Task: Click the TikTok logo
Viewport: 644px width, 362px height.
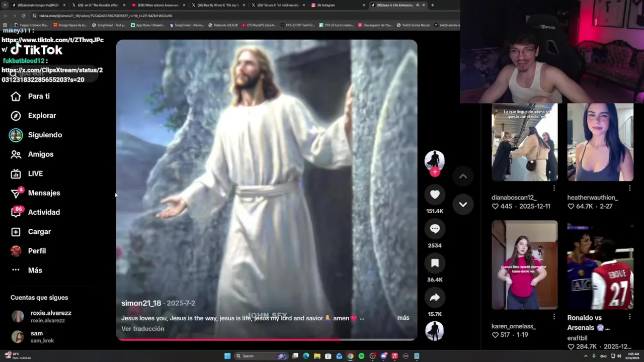Action: [37, 50]
